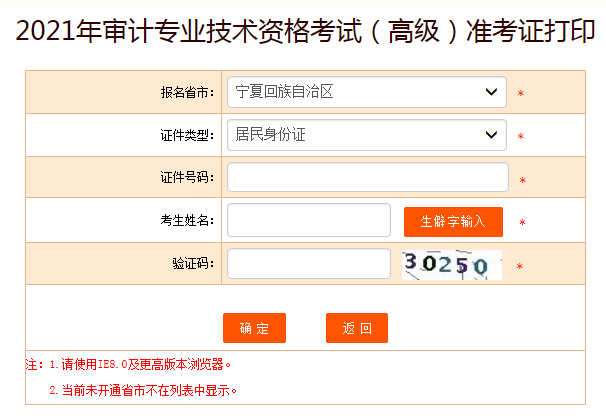Open the 报名省市 province dropdown

[x=366, y=92]
